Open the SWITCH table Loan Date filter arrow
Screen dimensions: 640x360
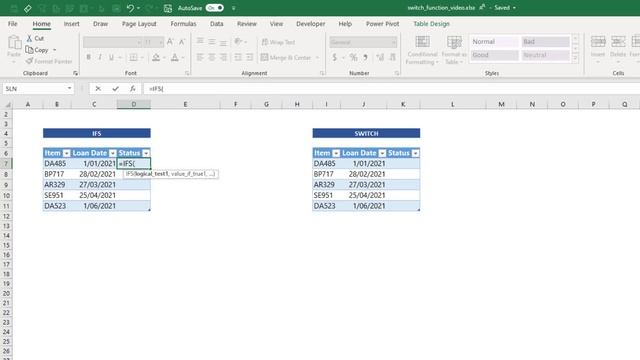pos(382,153)
